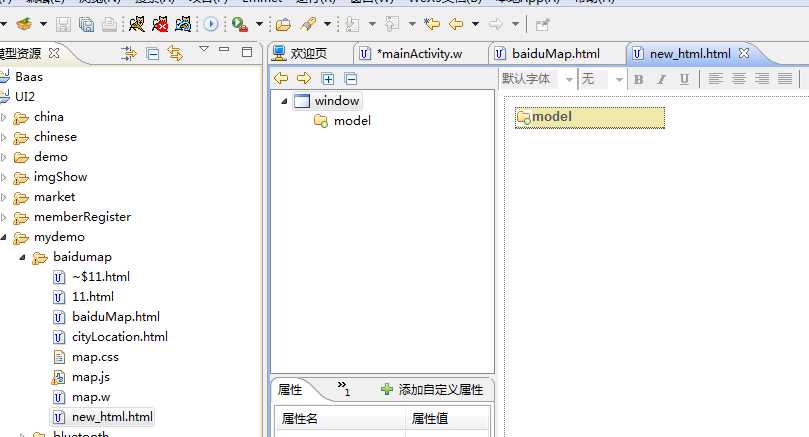Click the green basket new icon
This screenshot has width=809, height=437.
tap(24, 24)
